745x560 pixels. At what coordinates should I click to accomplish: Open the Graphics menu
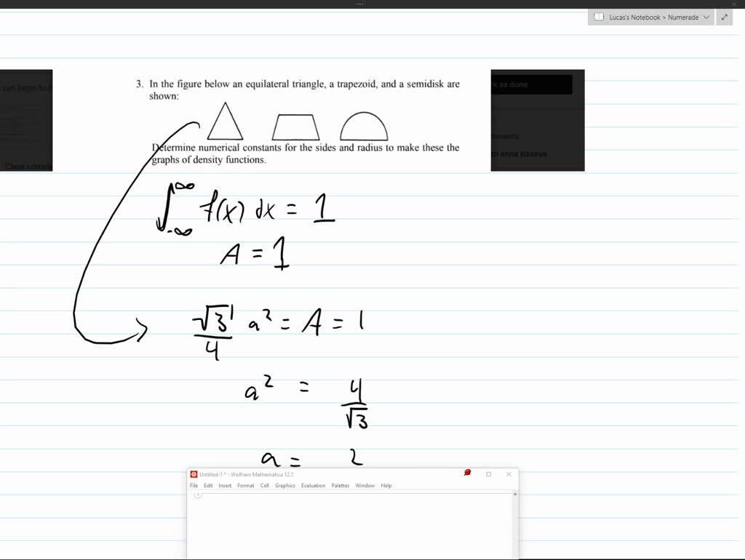284,485
